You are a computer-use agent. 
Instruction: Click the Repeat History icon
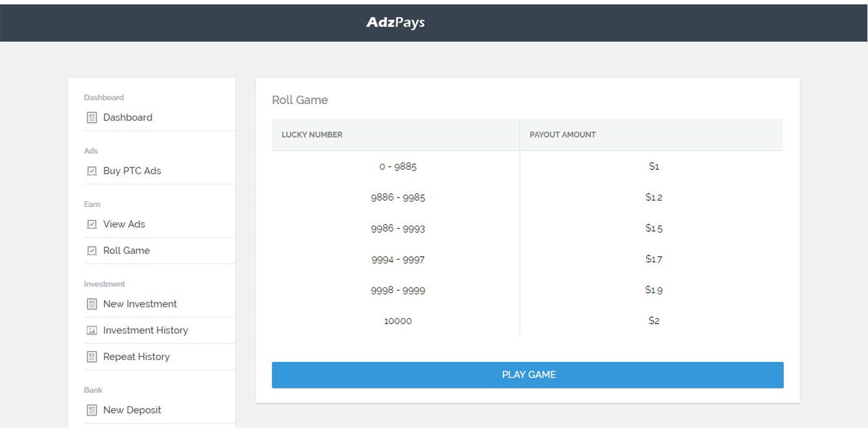pos(92,357)
